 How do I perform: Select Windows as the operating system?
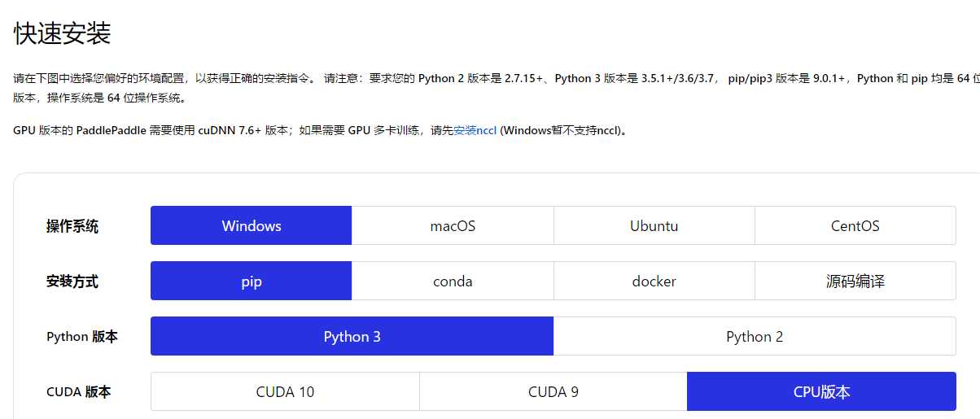pyautogui.click(x=251, y=225)
